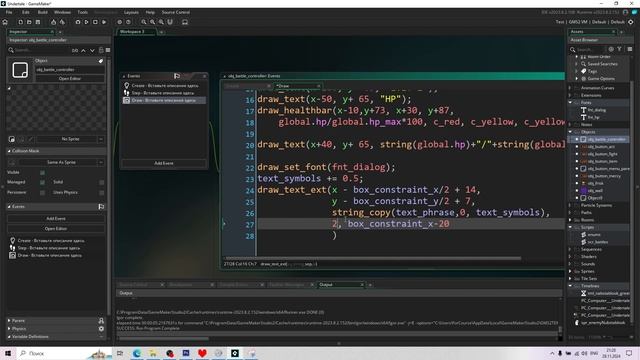This screenshot has height=360, width=640.
Task: Collapse the Collision Mask section
Action: 9,151
